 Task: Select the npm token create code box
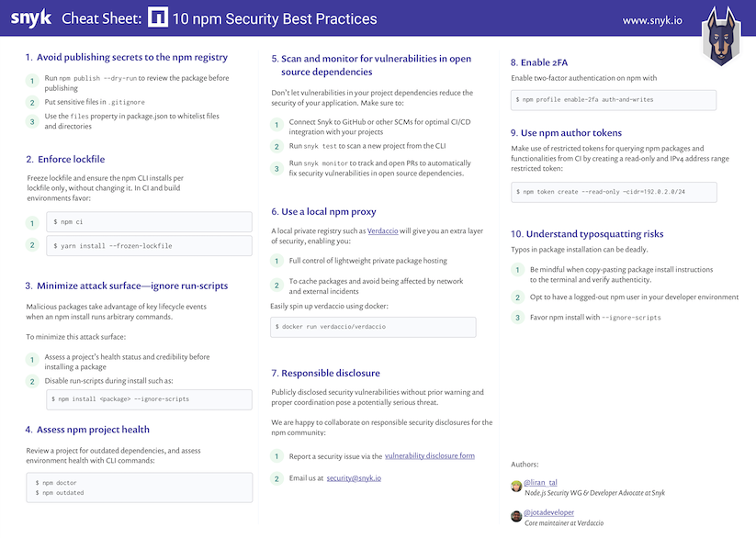tap(614, 192)
